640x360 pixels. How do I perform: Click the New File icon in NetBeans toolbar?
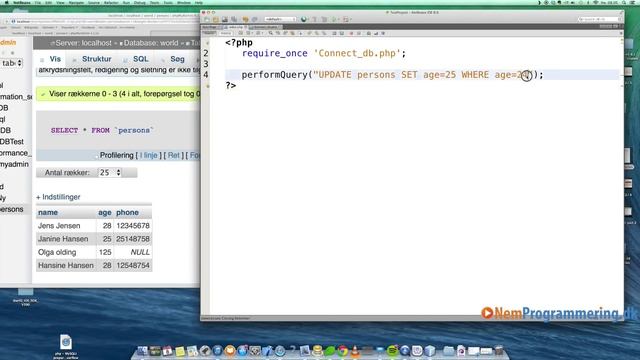[207, 19]
